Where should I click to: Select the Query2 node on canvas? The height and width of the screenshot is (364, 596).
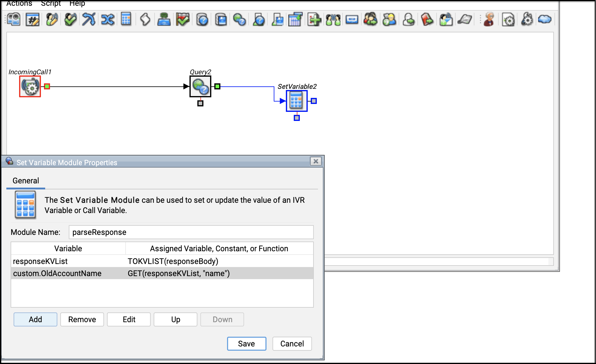200,86
